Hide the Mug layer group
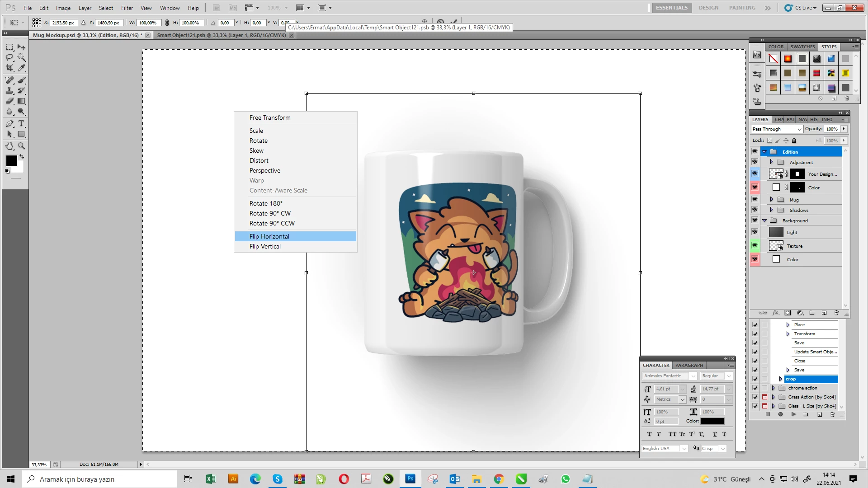868x488 pixels. point(755,199)
